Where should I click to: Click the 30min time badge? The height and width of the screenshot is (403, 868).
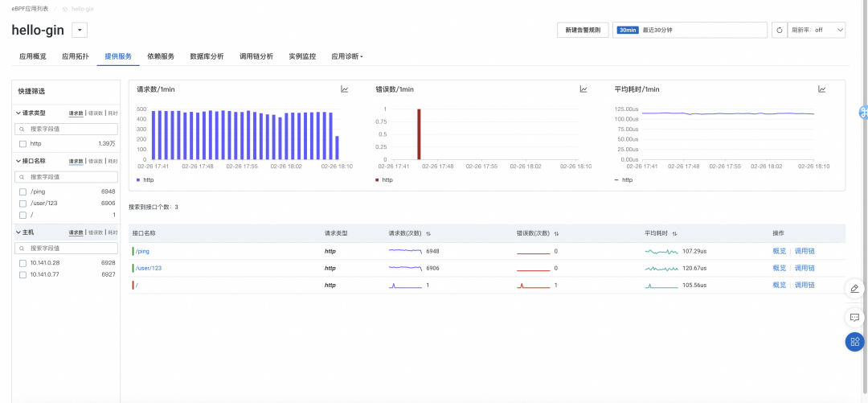point(628,30)
